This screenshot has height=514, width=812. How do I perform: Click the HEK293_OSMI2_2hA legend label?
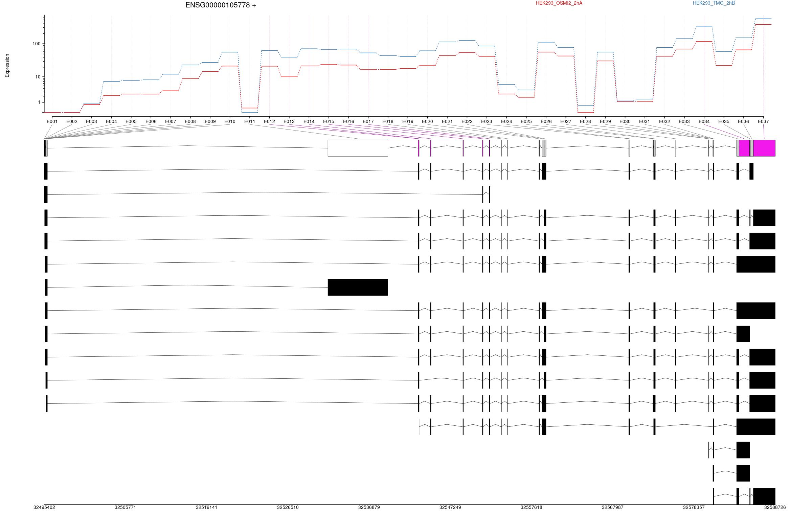click(559, 3)
